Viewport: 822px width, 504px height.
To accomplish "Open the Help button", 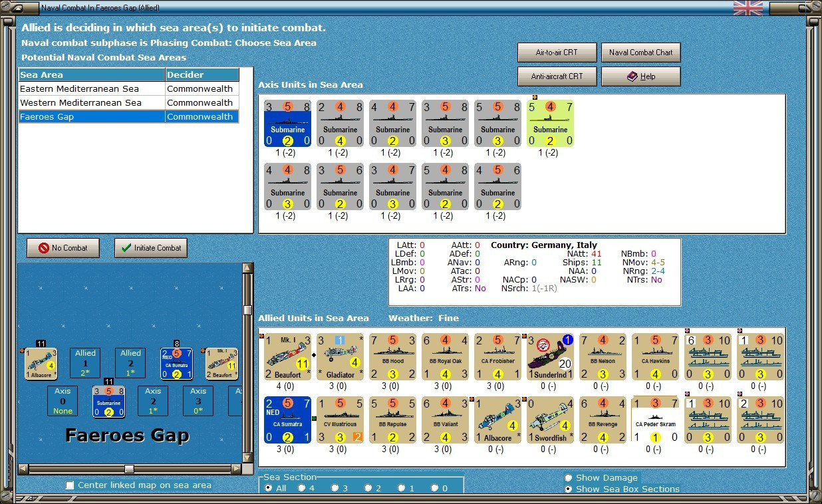I will (x=641, y=76).
